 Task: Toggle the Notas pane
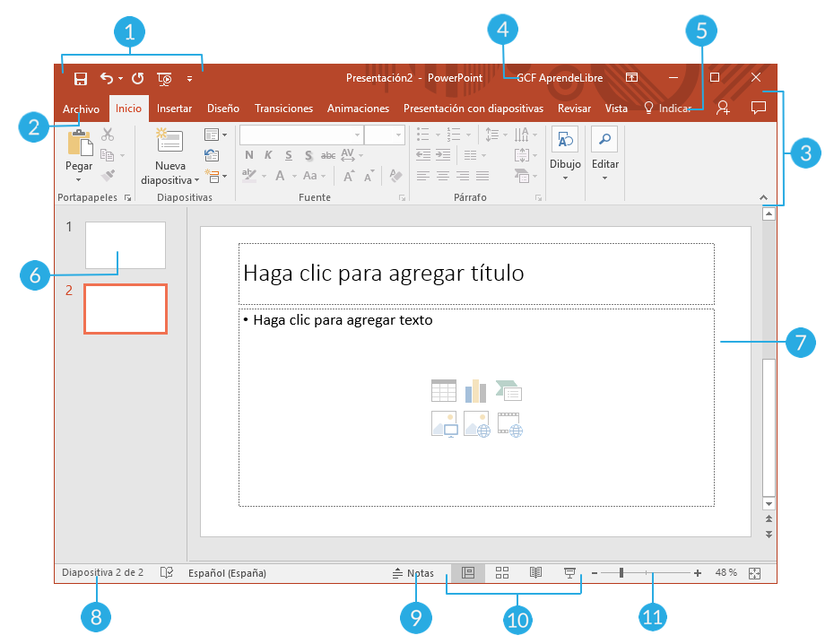click(413, 573)
